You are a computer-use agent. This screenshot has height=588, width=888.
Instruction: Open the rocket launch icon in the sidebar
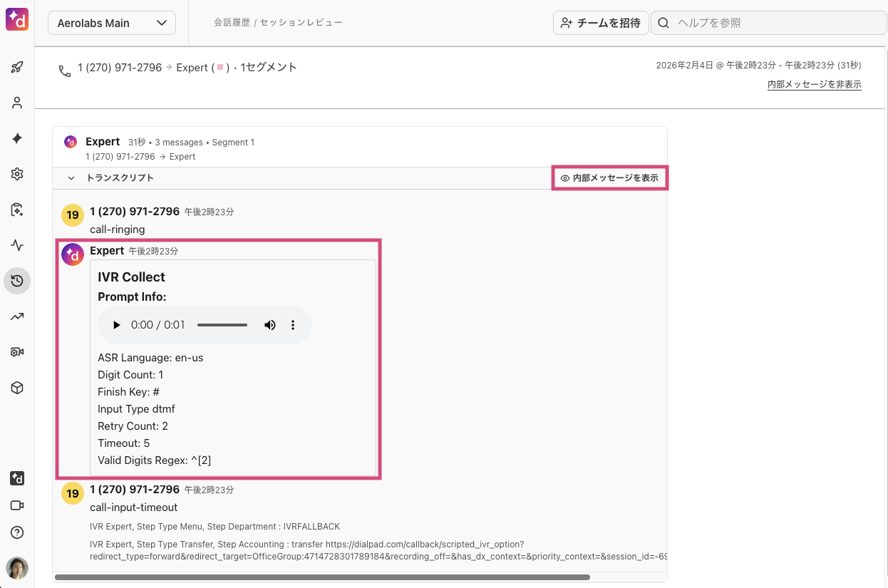pyautogui.click(x=17, y=66)
